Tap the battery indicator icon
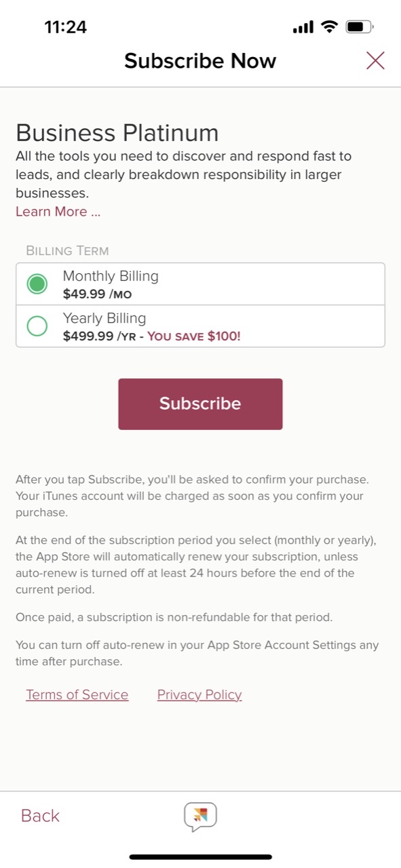Viewport: 401px width, 868px height. tap(359, 28)
